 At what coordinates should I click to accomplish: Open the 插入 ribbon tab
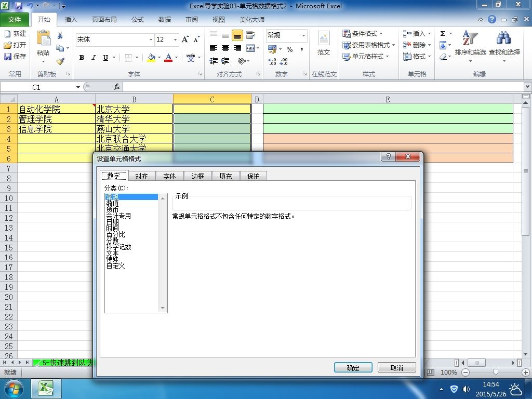71,20
